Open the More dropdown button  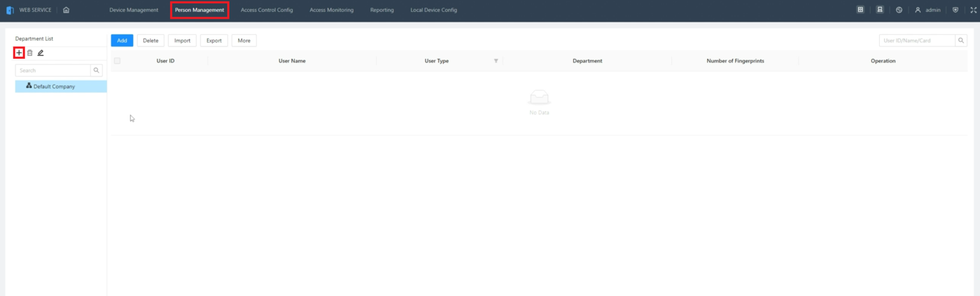pos(244,41)
